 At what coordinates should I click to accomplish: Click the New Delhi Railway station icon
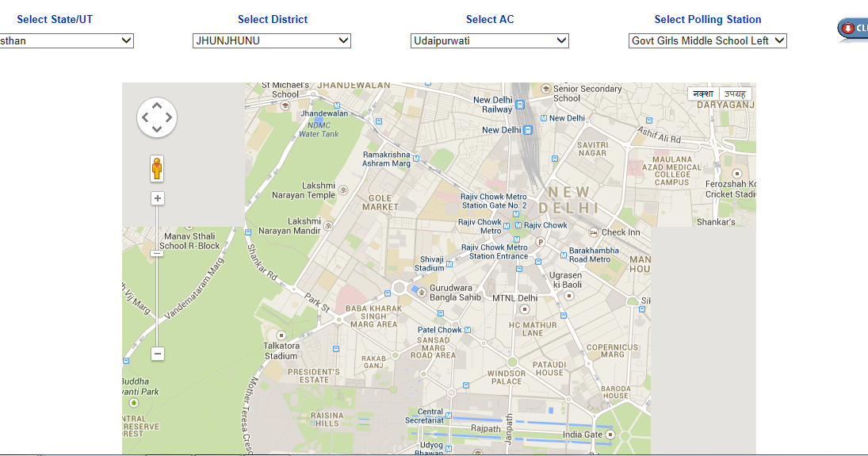[520, 104]
